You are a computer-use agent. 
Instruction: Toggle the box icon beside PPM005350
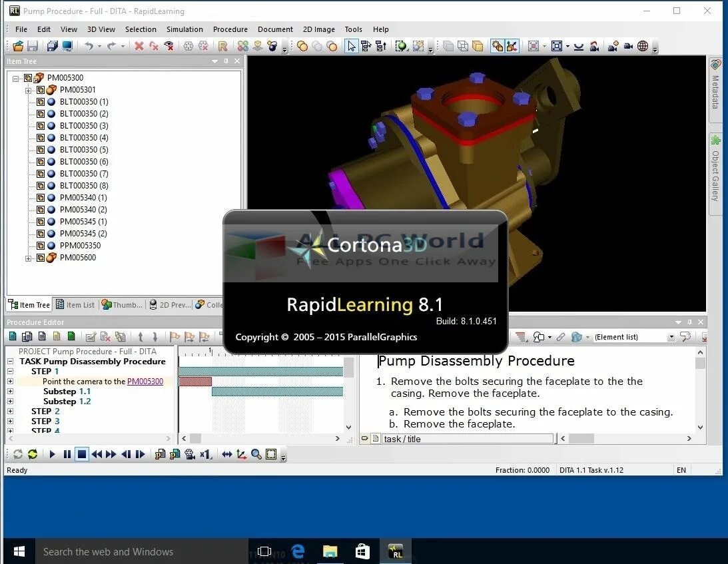(x=41, y=246)
